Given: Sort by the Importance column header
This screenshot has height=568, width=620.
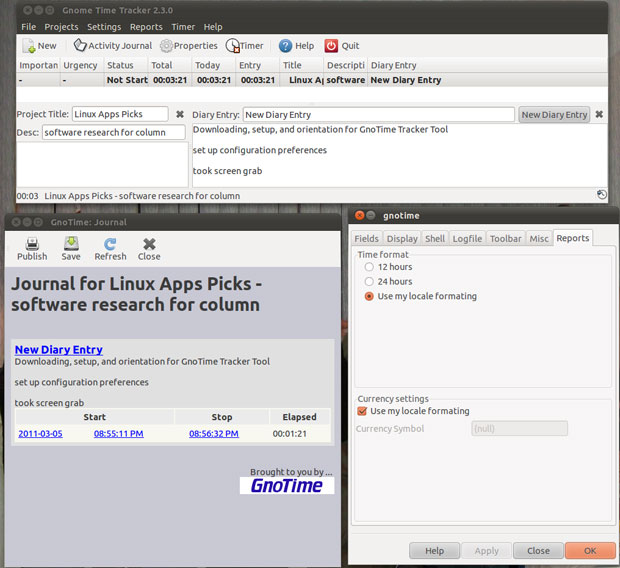Looking at the screenshot, I should pyautogui.click(x=38, y=65).
